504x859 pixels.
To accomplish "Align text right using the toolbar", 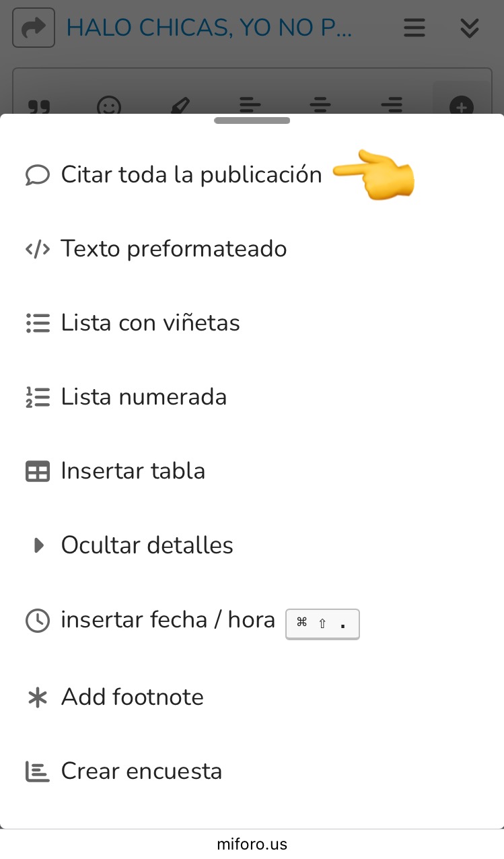I will pos(391,106).
